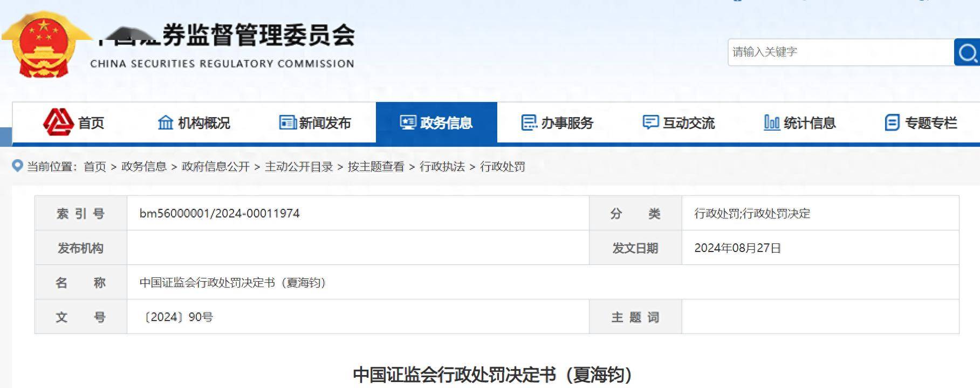Click the chat bubble icon beside 互动交流
Image resolution: width=980 pixels, height=388 pixels.
pyautogui.click(x=650, y=122)
